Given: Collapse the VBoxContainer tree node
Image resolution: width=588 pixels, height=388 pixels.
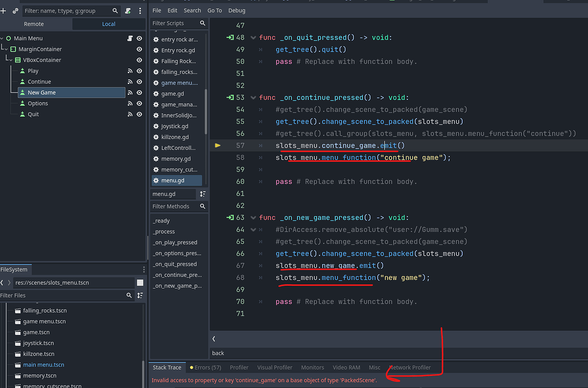Looking at the screenshot, I should [x=10, y=60].
